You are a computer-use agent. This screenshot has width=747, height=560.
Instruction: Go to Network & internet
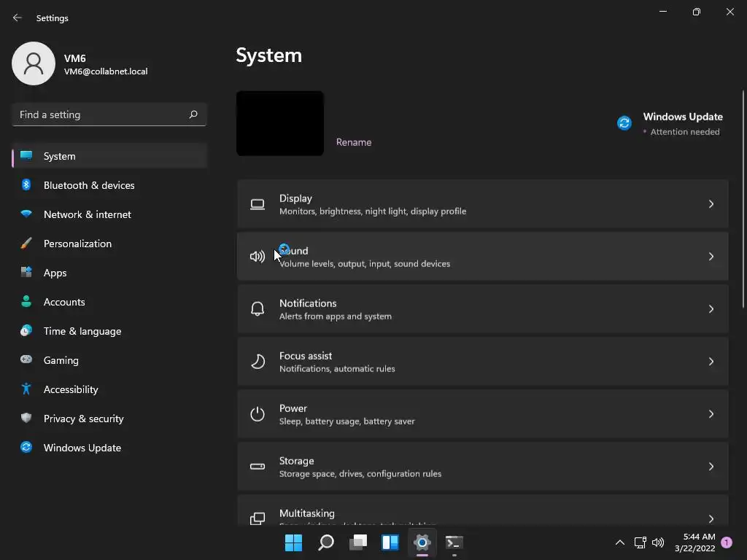click(x=109, y=214)
